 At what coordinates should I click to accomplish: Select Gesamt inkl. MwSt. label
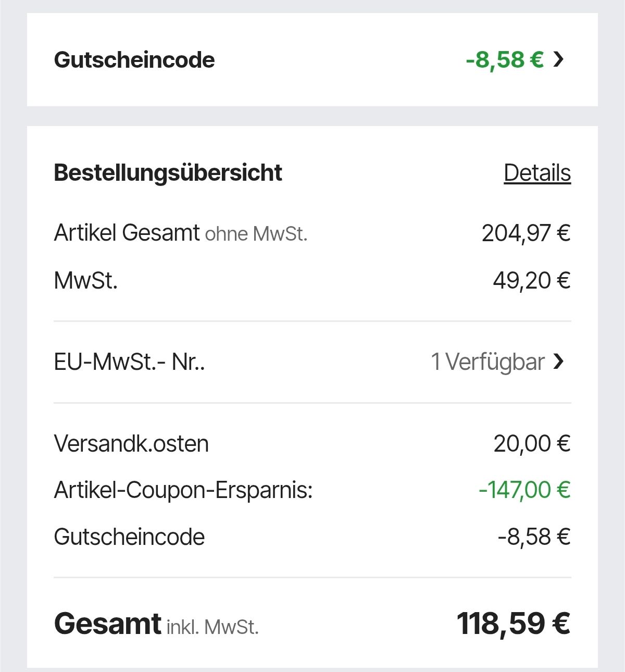point(156,624)
